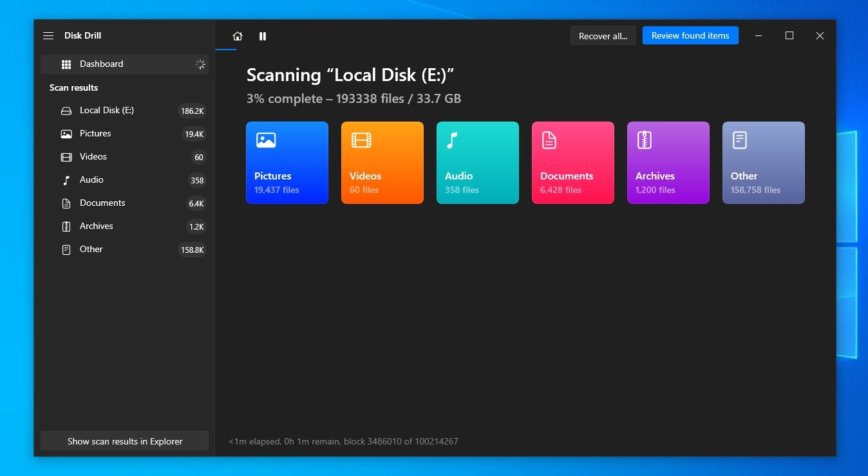Click the Pictures icon in the sidebar
The image size is (868, 476).
click(x=66, y=134)
